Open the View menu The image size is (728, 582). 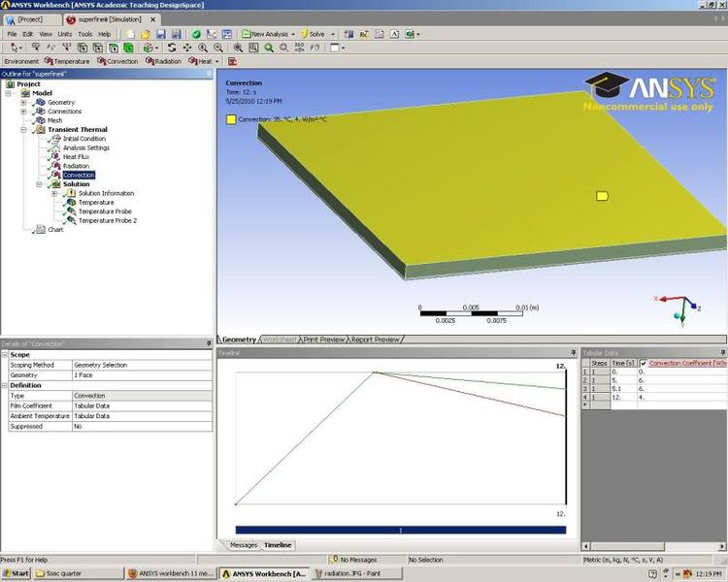click(x=46, y=34)
